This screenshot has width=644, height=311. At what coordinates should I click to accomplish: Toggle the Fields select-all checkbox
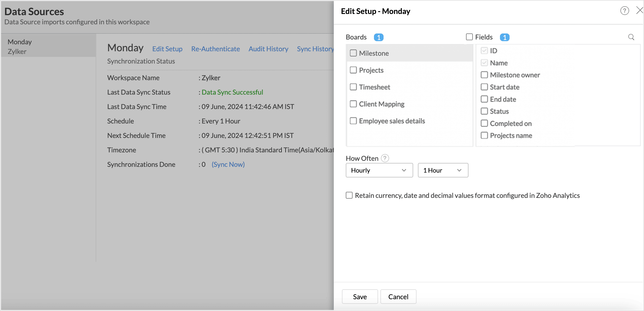coord(469,37)
